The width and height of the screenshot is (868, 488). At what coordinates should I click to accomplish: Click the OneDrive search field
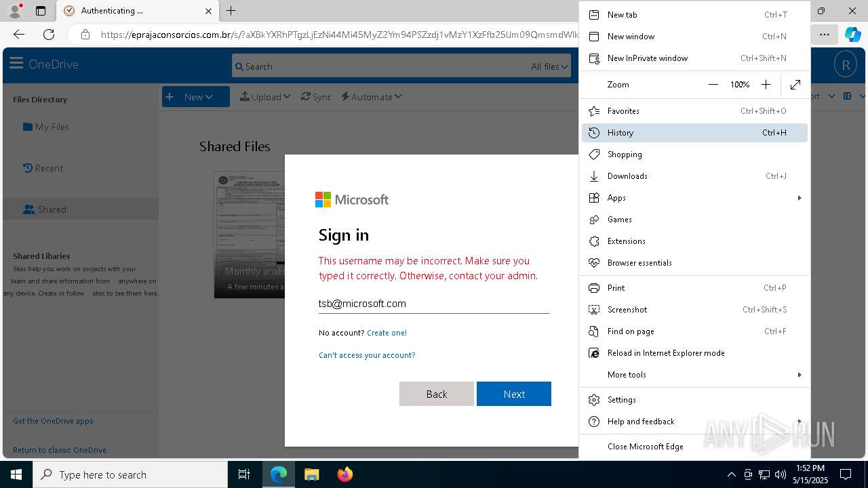[x=380, y=66]
